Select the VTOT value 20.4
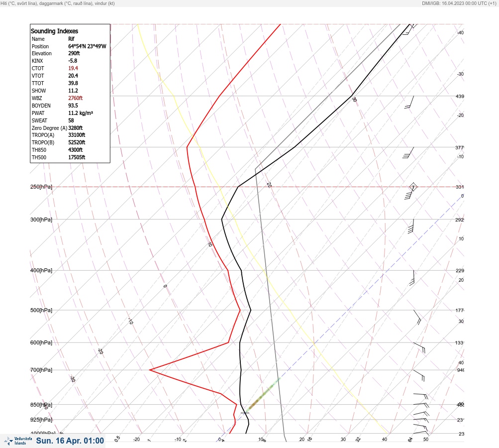Image resolution: width=499 pixels, height=448 pixels. point(73,76)
